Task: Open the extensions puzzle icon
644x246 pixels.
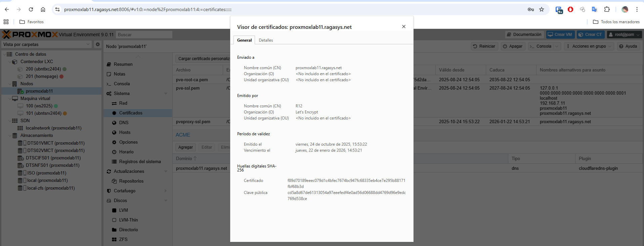Action: pos(607,9)
